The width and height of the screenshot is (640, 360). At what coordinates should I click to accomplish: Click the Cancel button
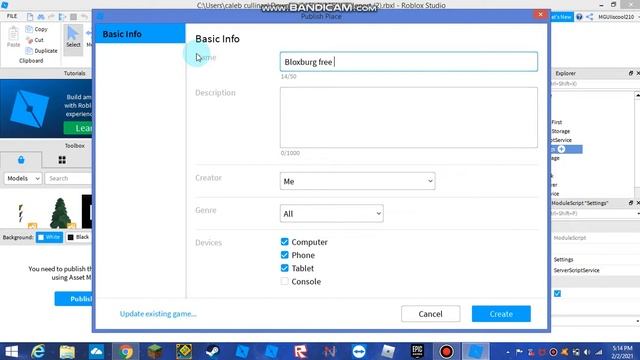pos(430,313)
